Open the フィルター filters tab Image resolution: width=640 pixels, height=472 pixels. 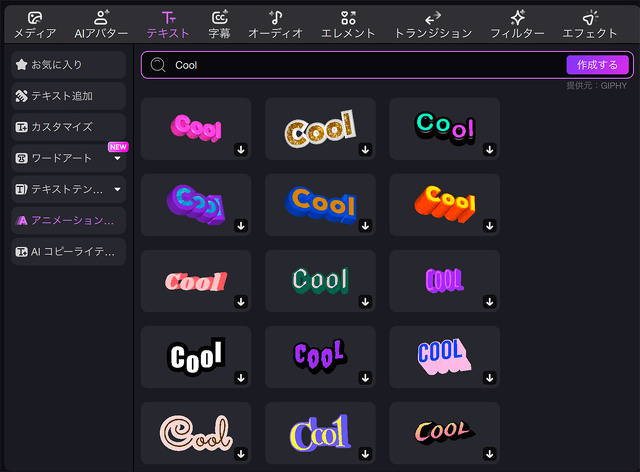[518, 25]
